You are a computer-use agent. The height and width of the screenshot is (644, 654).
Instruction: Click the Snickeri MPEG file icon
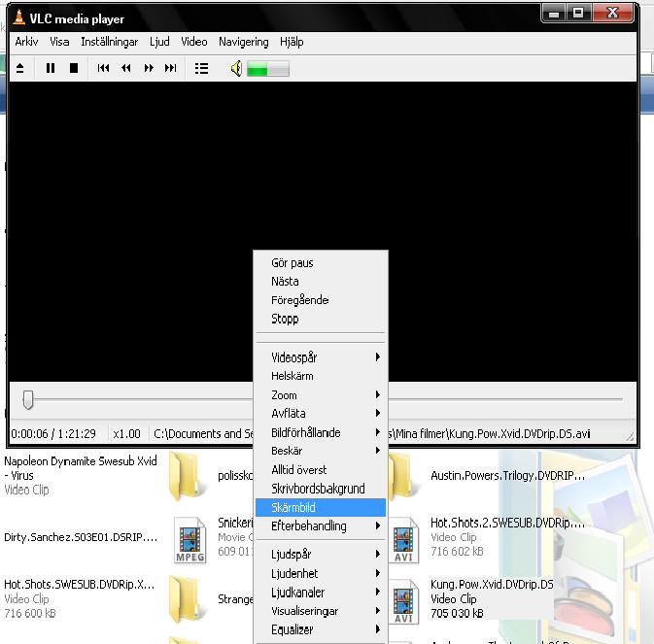190,541
